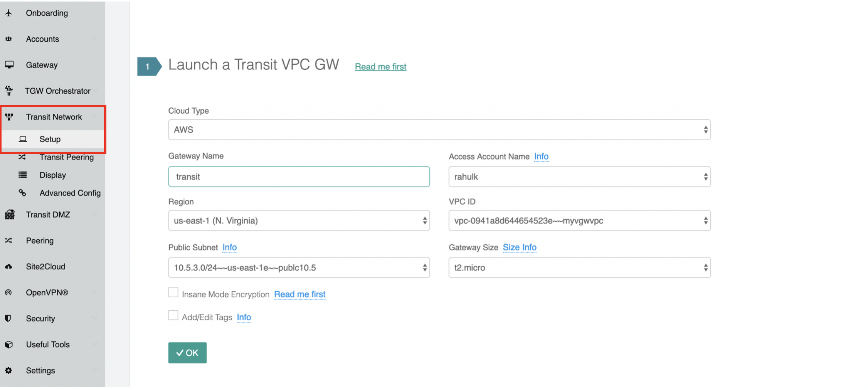Viewport: 868px width, 390px height.
Task: Open the Size Info link
Action: (x=519, y=247)
